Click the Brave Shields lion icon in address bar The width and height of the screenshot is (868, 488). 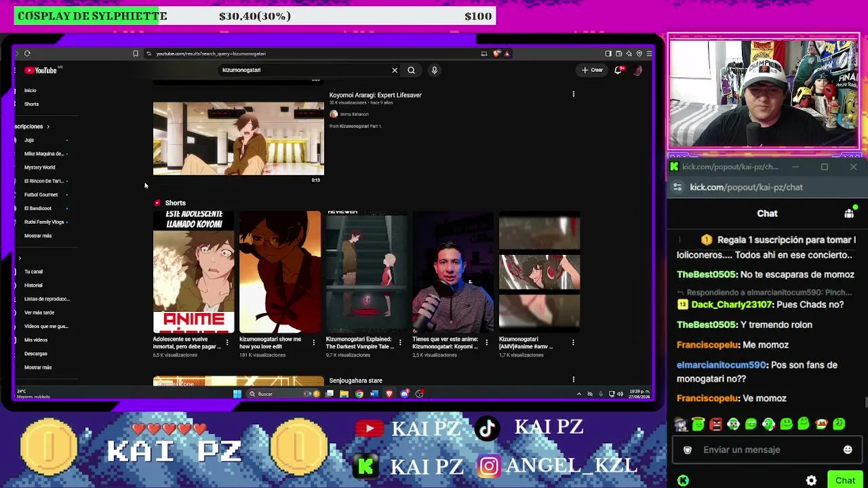coord(497,54)
